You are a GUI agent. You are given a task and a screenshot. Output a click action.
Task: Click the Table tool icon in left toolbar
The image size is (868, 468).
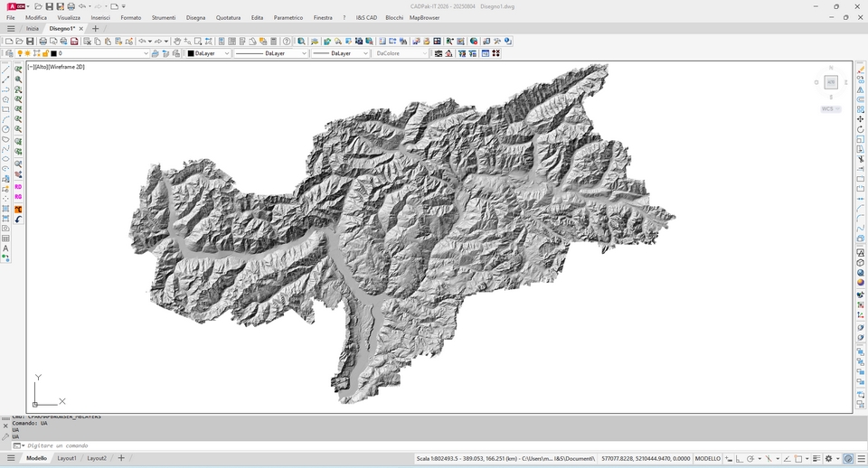pyautogui.click(x=6, y=239)
